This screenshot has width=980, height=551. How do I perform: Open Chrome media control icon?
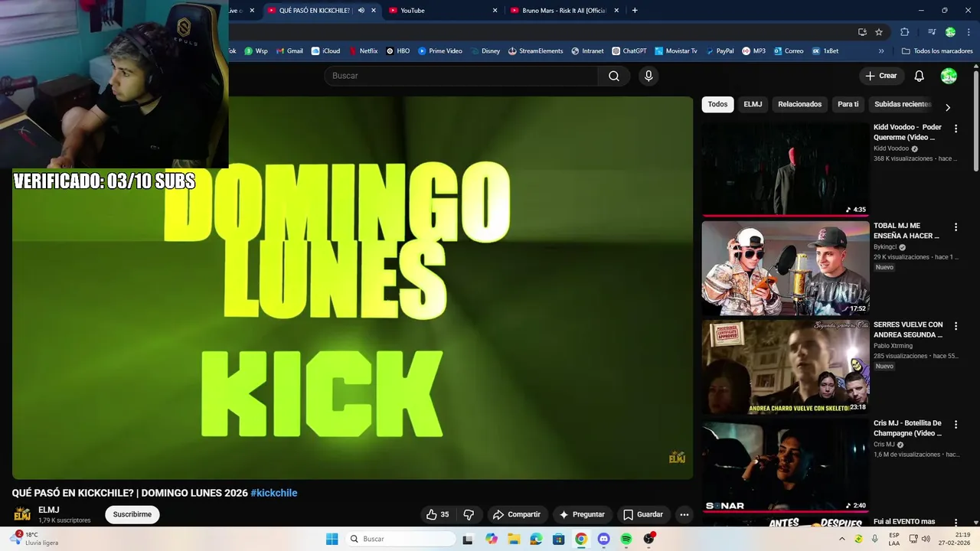[932, 32]
